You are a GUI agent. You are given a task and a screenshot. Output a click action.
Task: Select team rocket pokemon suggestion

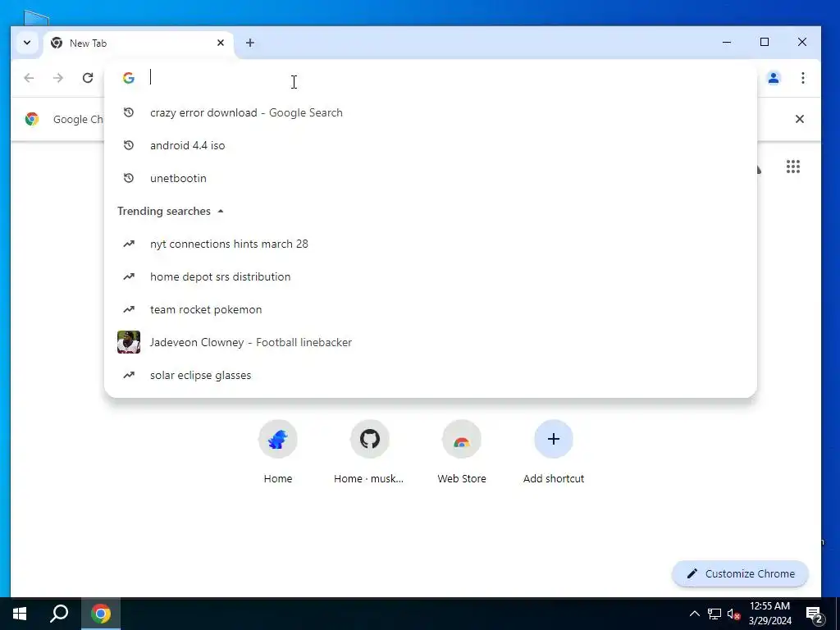(x=430, y=309)
